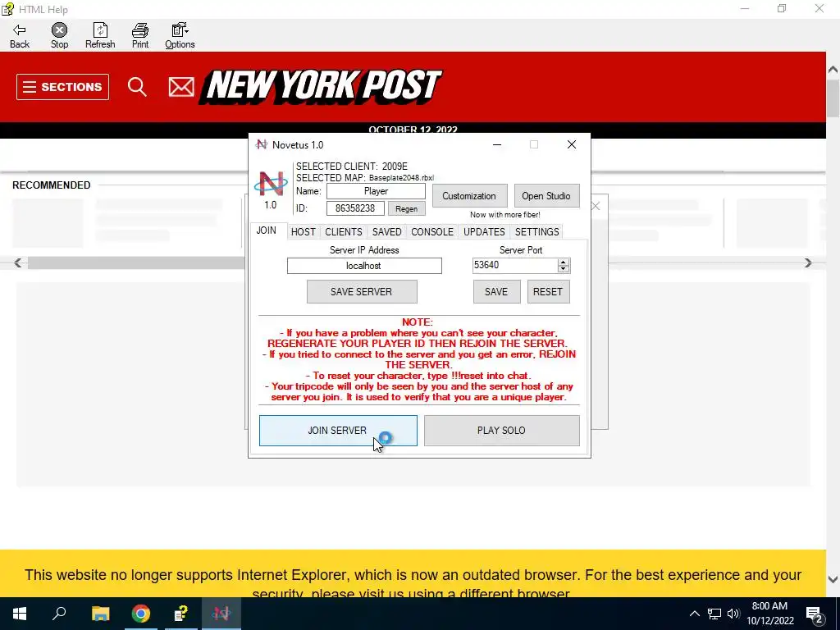Viewport: 840px width, 630px height.
Task: Click the Name field containing Player
Action: tap(376, 191)
